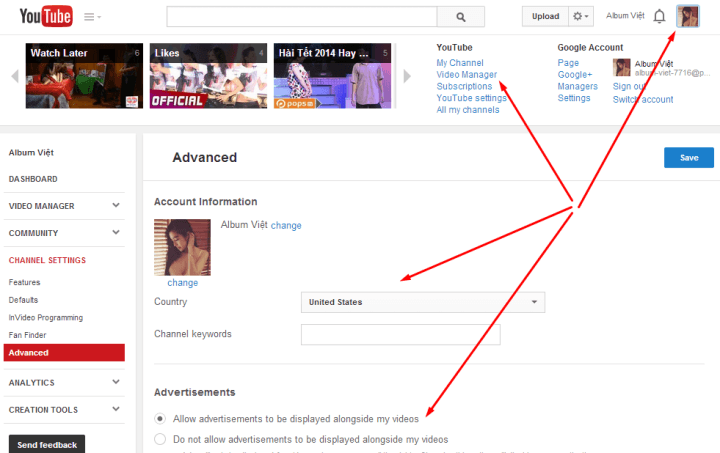The height and width of the screenshot is (453, 720).
Task: Click the YouTube logo
Action: [42, 17]
